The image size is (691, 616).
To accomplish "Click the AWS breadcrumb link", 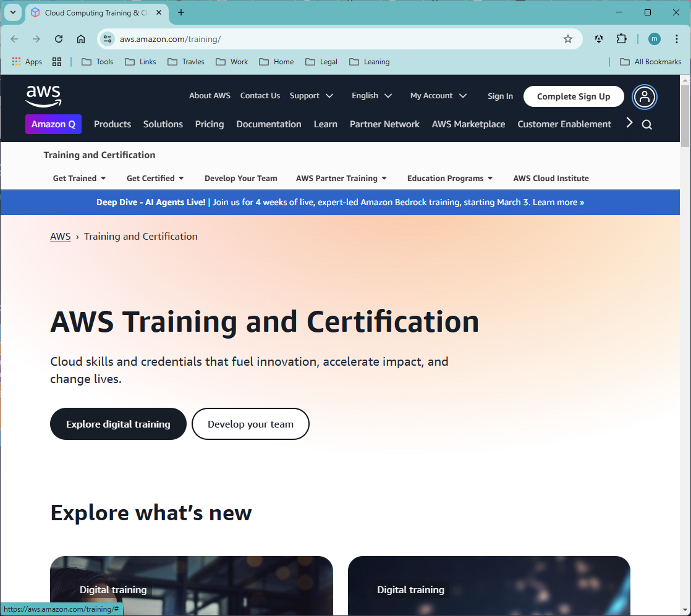I will (61, 237).
